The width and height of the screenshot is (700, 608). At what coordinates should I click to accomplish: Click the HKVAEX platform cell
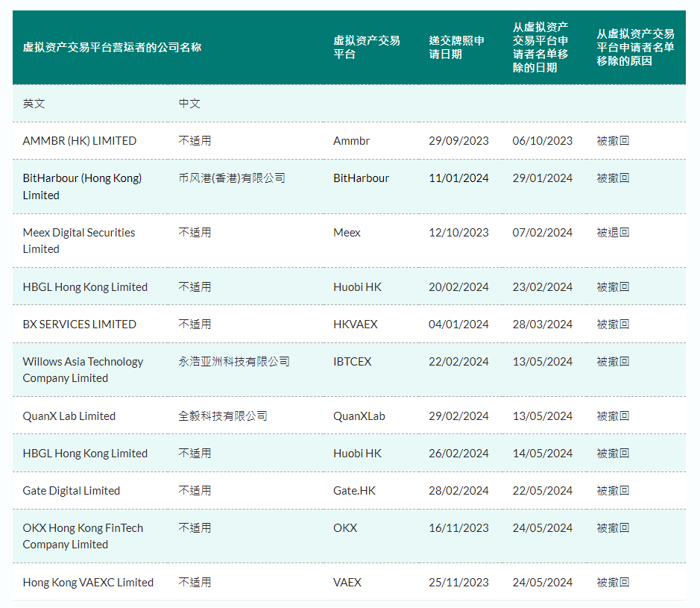point(356,325)
